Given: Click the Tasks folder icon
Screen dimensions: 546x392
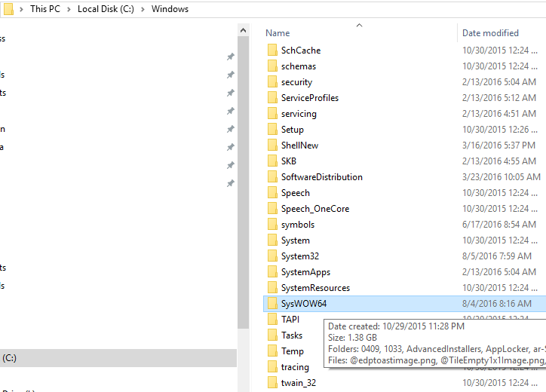Looking at the screenshot, I should [273, 335].
